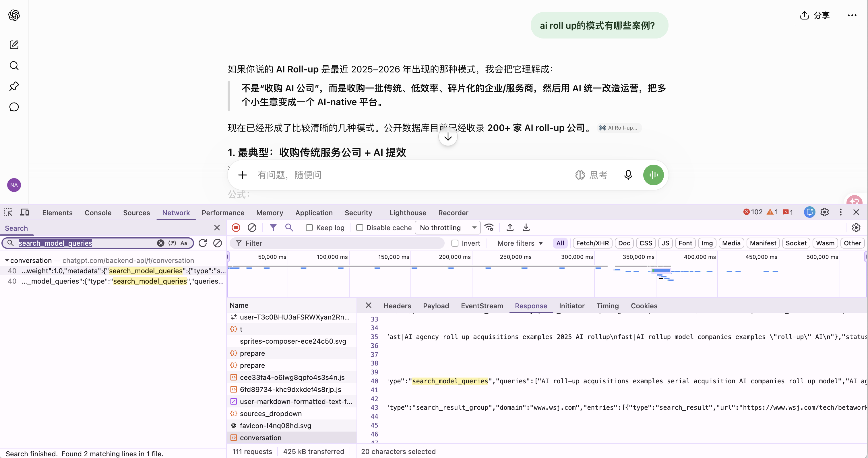Click the scroll-to-bottom arrow button
Screen dimensions: 868x458
[x=448, y=136]
